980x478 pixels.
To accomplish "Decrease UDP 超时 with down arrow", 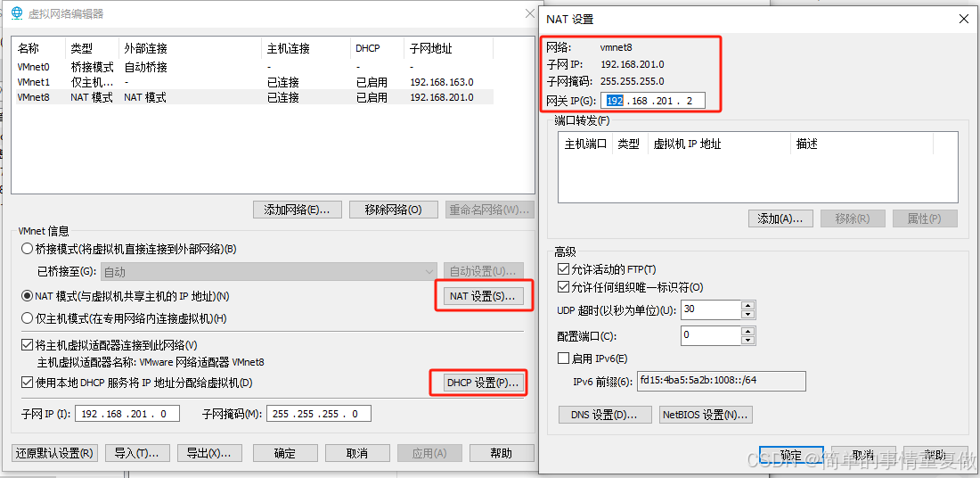I will 748,313.
